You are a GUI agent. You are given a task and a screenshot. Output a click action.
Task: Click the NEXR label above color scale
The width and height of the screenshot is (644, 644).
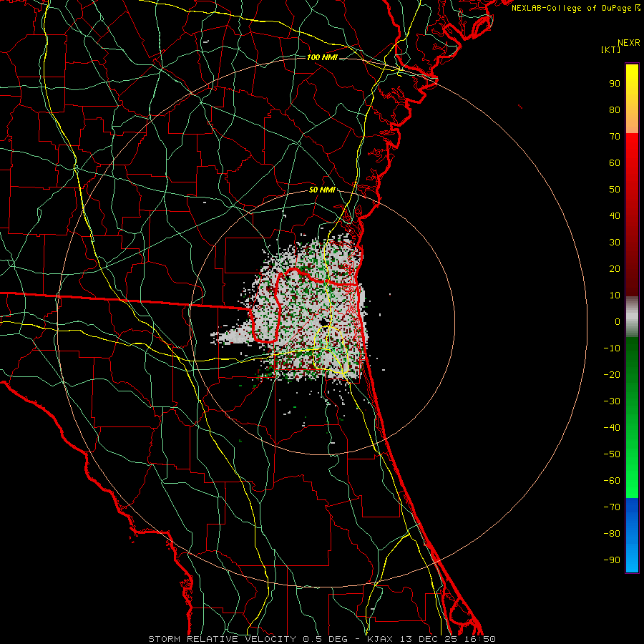pyautogui.click(x=629, y=43)
